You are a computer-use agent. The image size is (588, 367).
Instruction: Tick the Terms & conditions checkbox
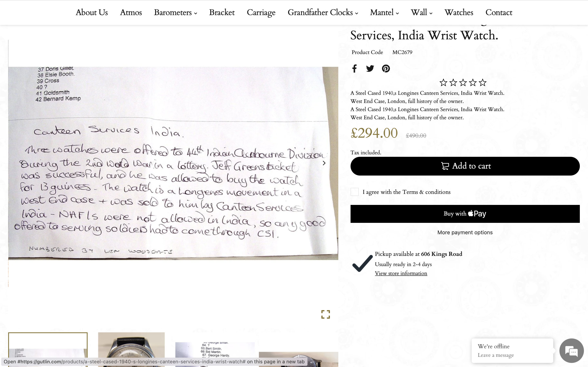coord(354,192)
